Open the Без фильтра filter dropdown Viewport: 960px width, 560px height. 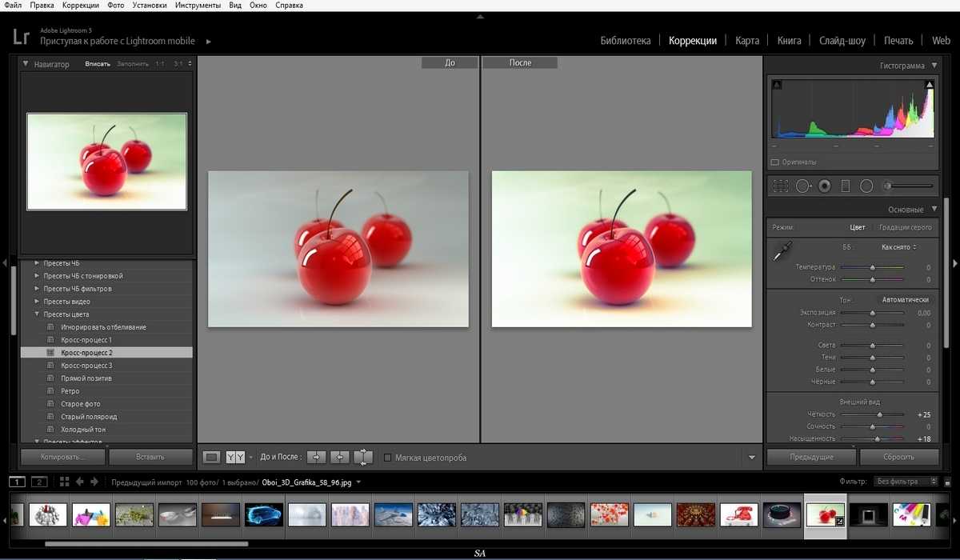[x=906, y=482]
